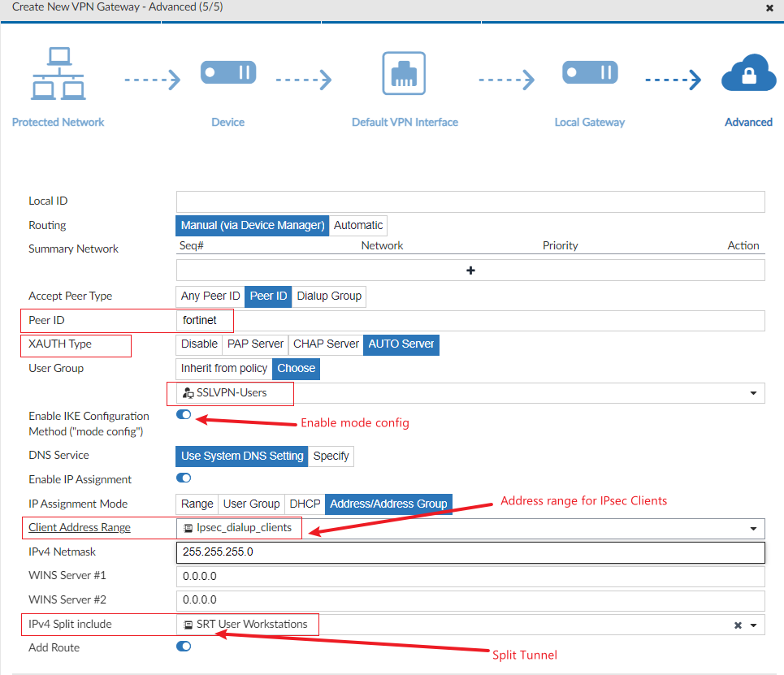
Task: Click the IPv4 Split include label
Action: (x=70, y=624)
